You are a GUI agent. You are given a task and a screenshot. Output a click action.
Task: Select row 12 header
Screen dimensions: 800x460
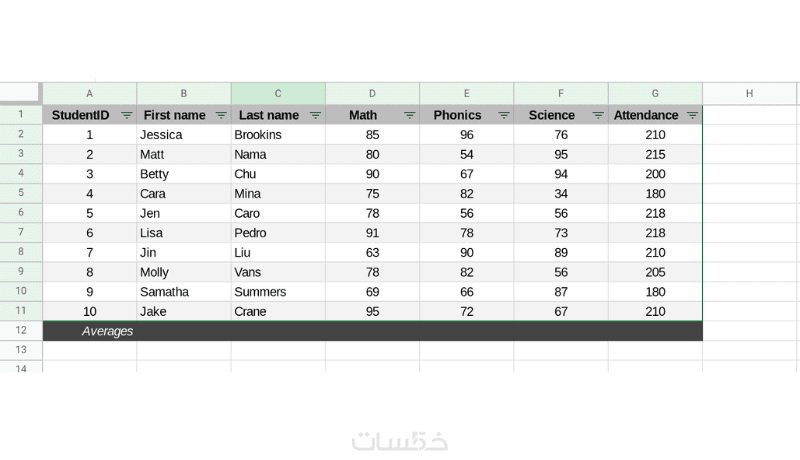click(x=20, y=331)
